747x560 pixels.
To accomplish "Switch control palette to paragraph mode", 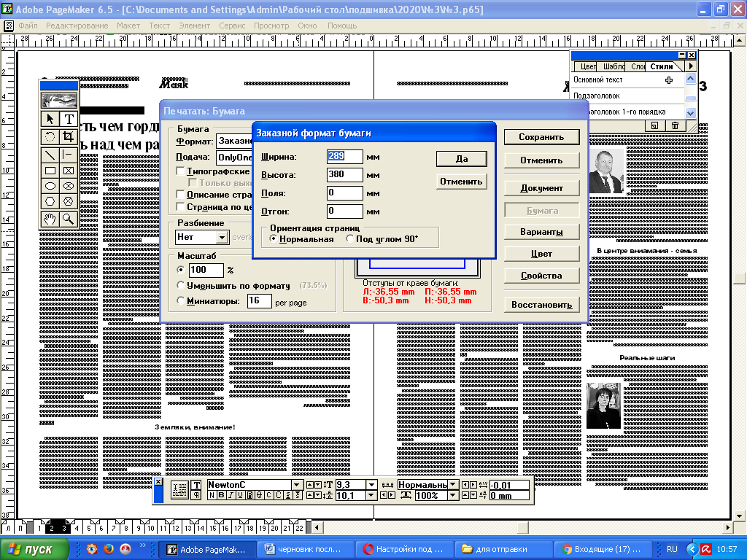I will tap(196, 495).
